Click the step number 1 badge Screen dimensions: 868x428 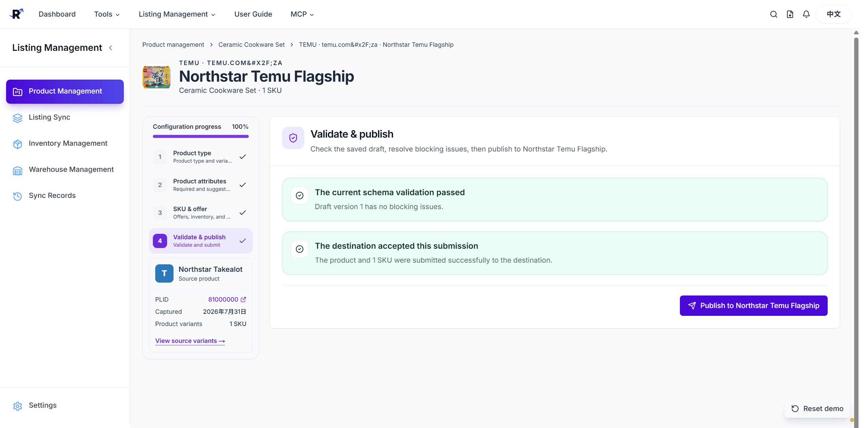pos(160,157)
